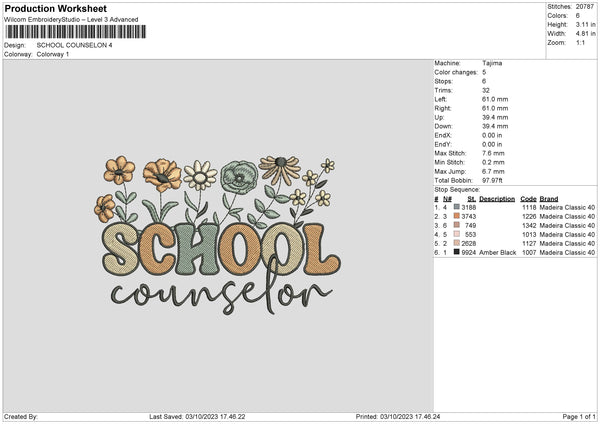Viewport: 600px width, 424px height.
Task: Click the Machine value 'Tajima'
Action: 492,63
